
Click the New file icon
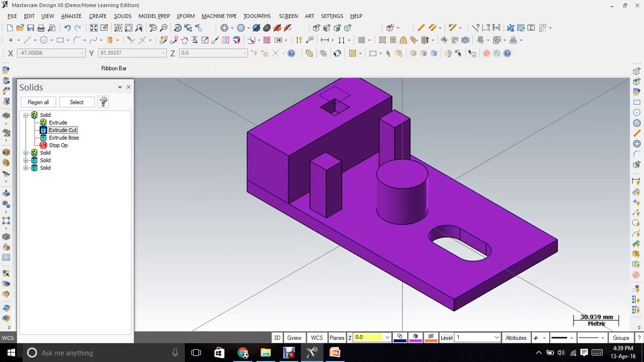coord(10,28)
